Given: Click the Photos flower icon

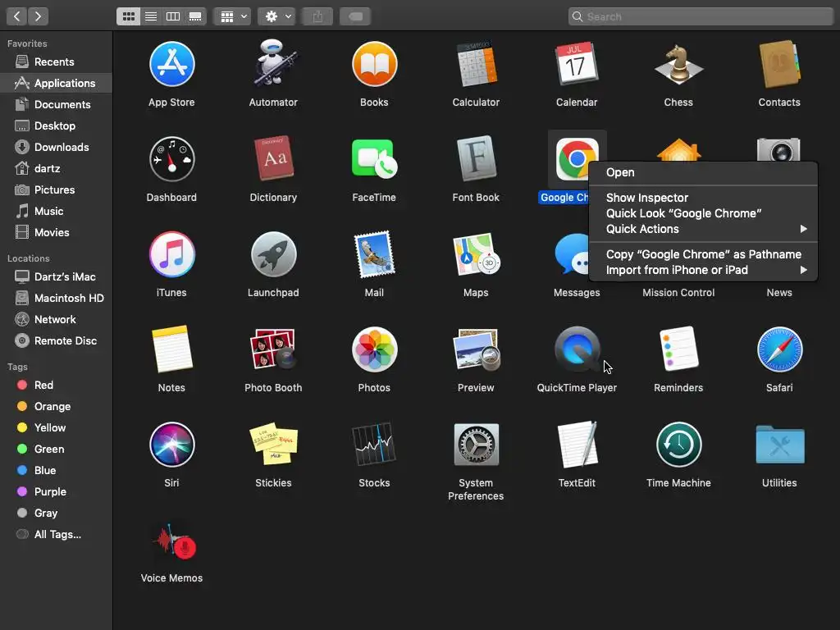Looking at the screenshot, I should [374, 349].
